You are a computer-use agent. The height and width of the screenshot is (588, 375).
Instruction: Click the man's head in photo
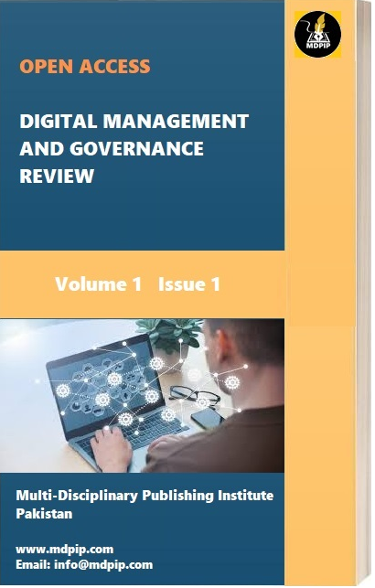pos(243,355)
